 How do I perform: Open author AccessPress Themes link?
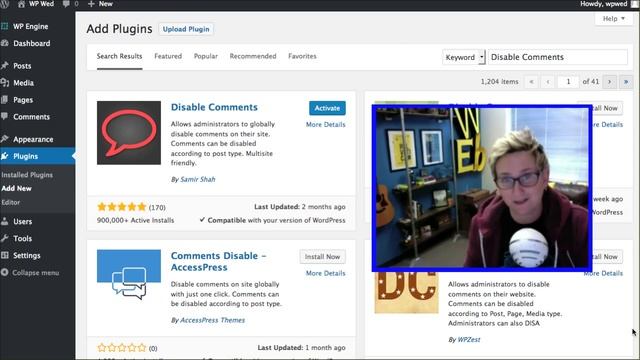click(212, 320)
